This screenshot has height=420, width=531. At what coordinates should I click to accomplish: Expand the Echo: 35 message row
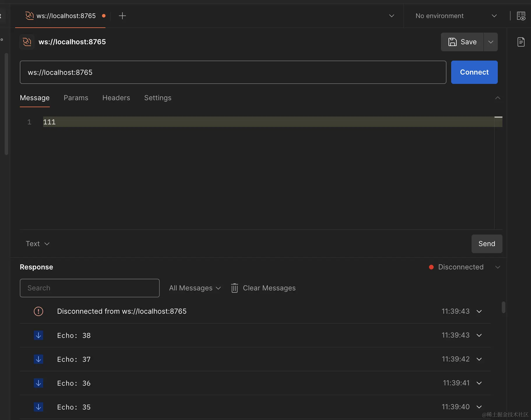coord(479,407)
